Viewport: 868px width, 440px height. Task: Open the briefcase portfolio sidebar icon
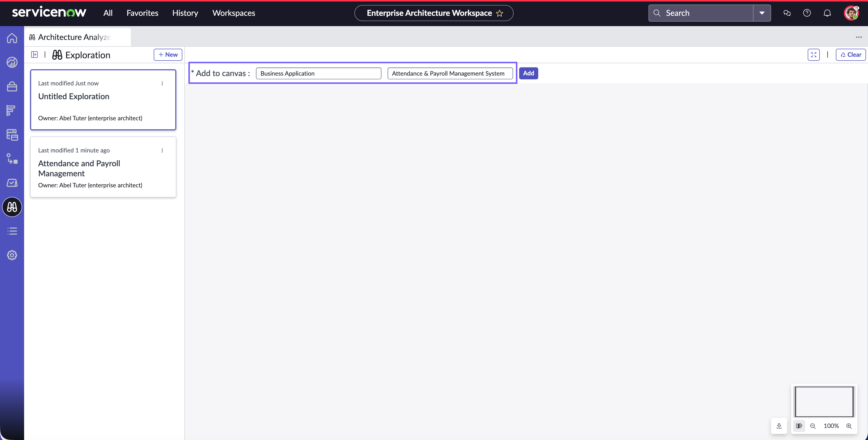click(x=12, y=87)
